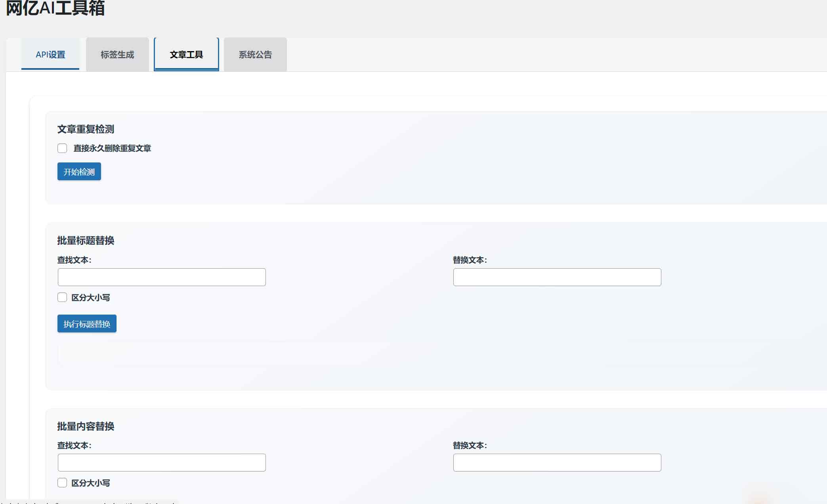The image size is (827, 504).
Task: Click the 批量标题替换 section heading
Action: click(x=86, y=241)
